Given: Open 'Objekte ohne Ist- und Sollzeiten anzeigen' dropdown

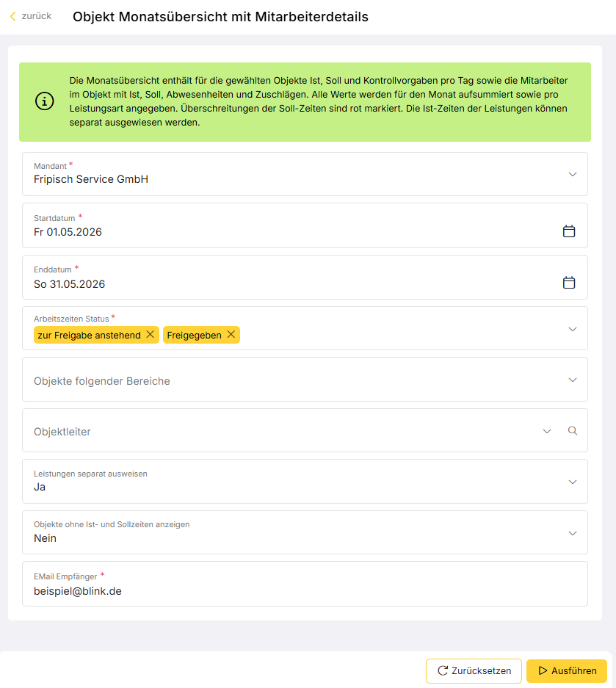Looking at the screenshot, I should (x=305, y=532).
